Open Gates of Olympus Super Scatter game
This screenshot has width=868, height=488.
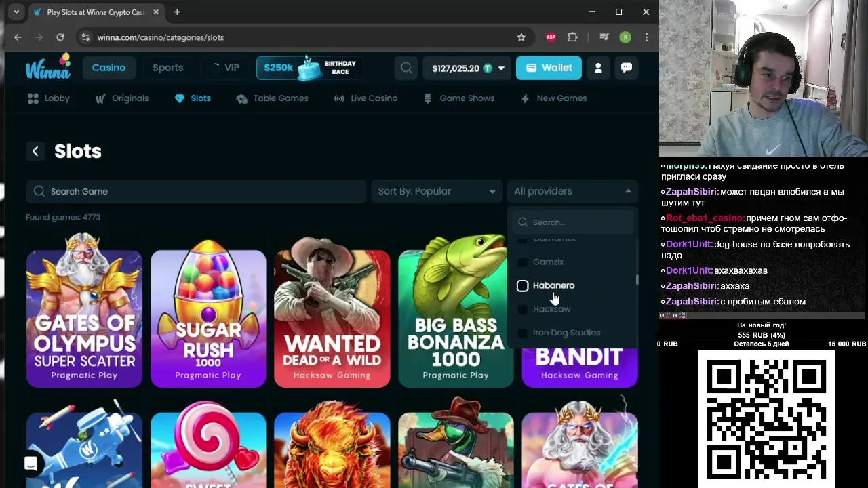coord(84,317)
